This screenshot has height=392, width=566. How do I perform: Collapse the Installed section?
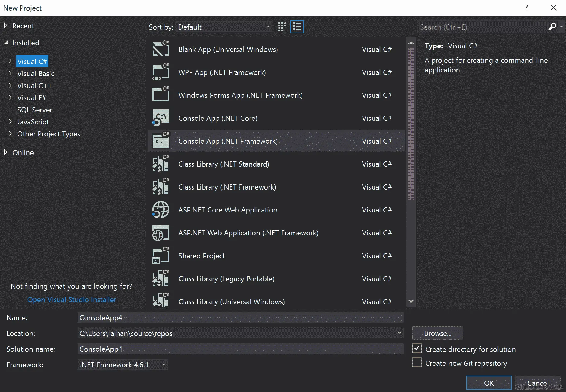click(6, 43)
